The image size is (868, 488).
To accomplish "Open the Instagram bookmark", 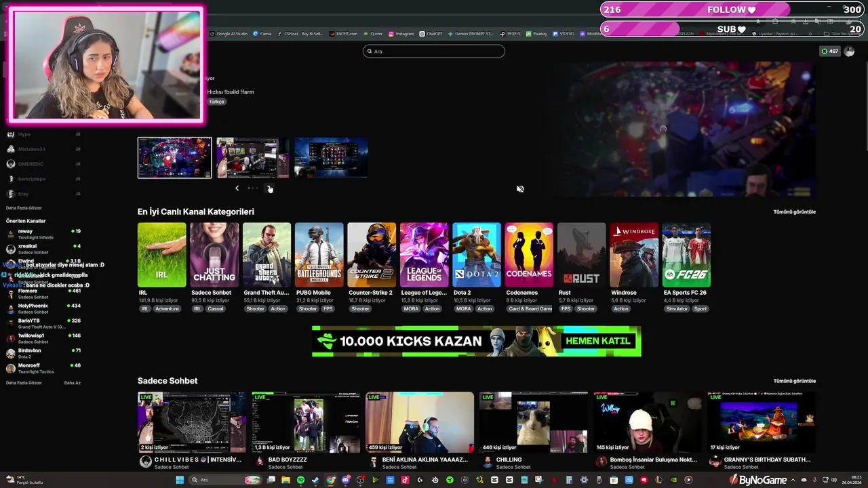I will point(401,33).
